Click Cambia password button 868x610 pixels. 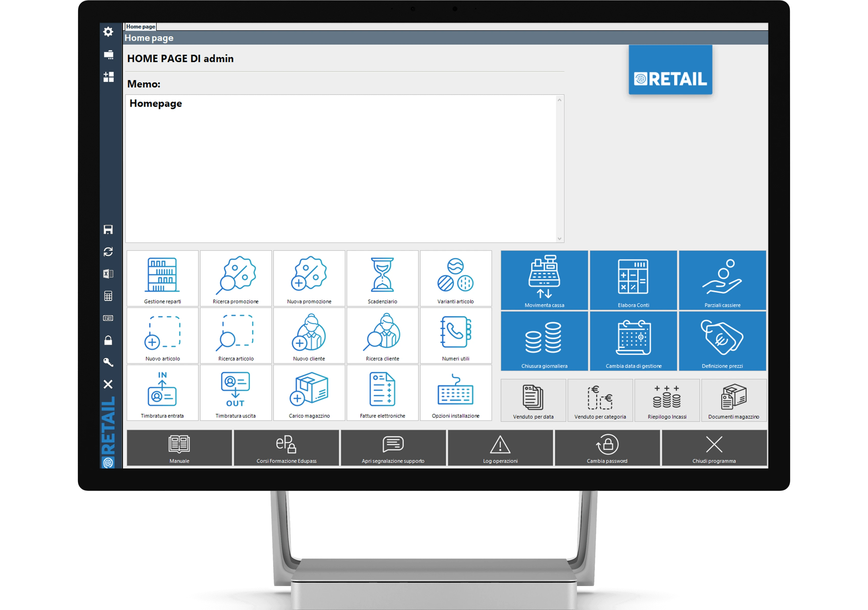(x=607, y=448)
